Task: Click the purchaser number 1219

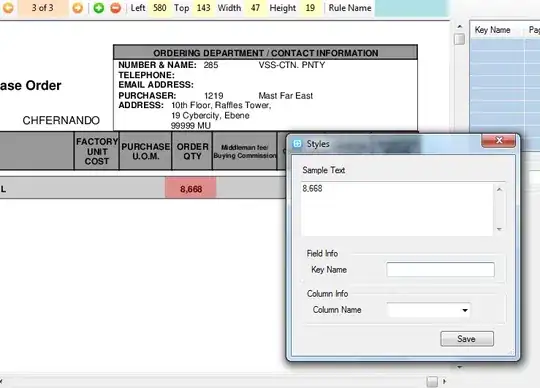Action: pyautogui.click(x=214, y=95)
